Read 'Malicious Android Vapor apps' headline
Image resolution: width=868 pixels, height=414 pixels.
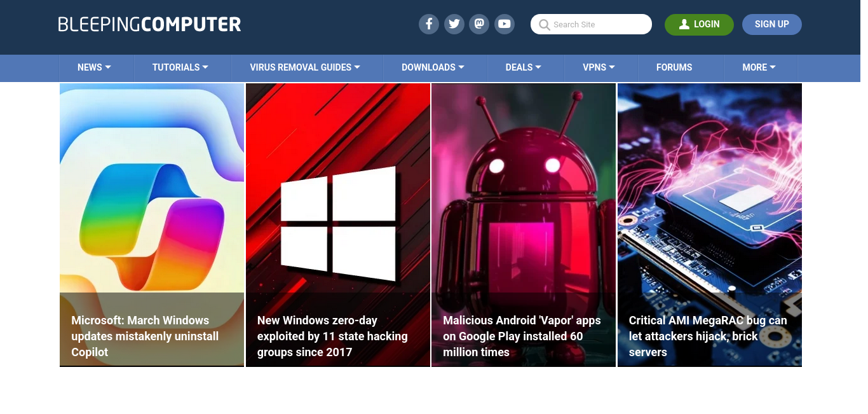522,336
